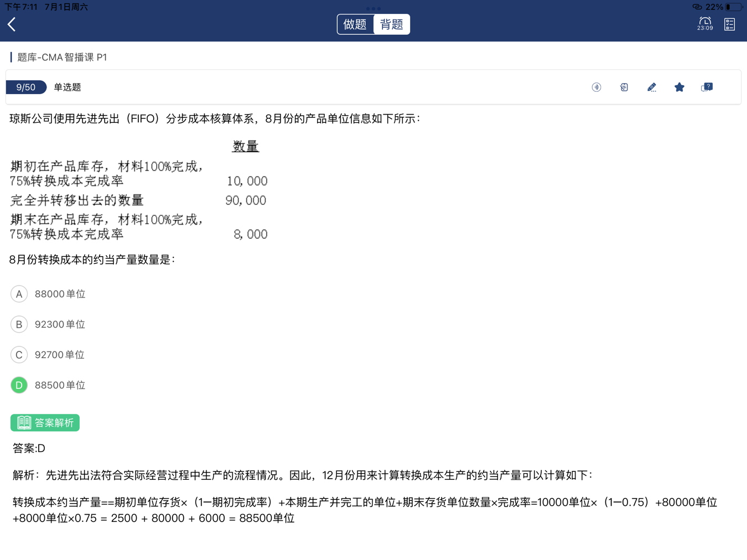Screen dimensions: 747x560
Task: Tap the pencil edit icon
Action: coord(651,87)
